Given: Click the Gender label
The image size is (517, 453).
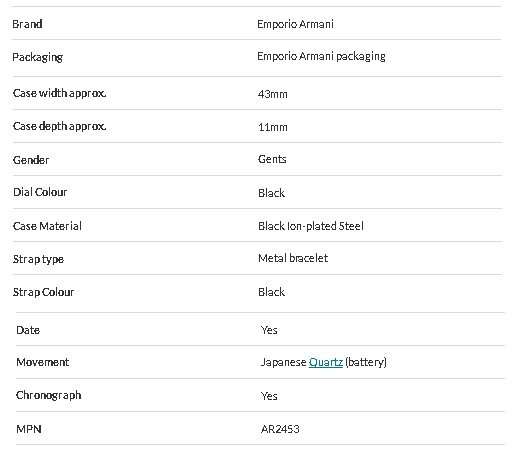Looking at the screenshot, I should pos(31,160).
